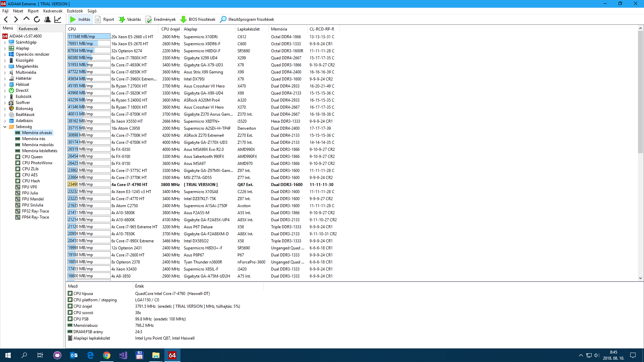
Task: Expand the Alaplap tree node
Action: tap(5, 49)
